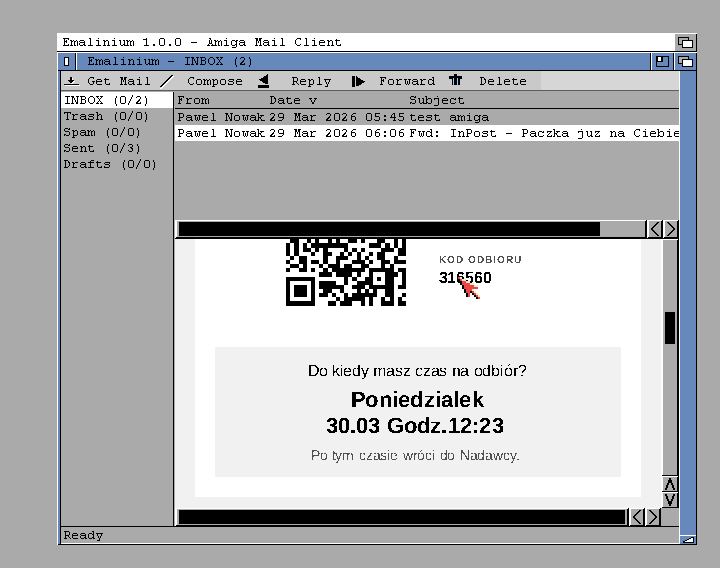Click the Delete trash icon
This screenshot has height=568, width=720.
point(456,80)
